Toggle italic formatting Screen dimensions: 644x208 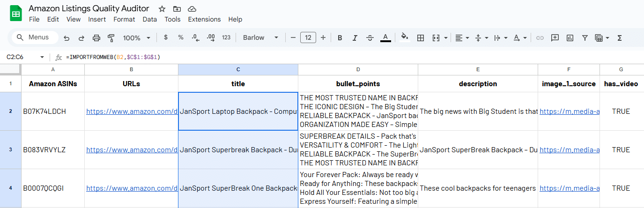(x=355, y=38)
